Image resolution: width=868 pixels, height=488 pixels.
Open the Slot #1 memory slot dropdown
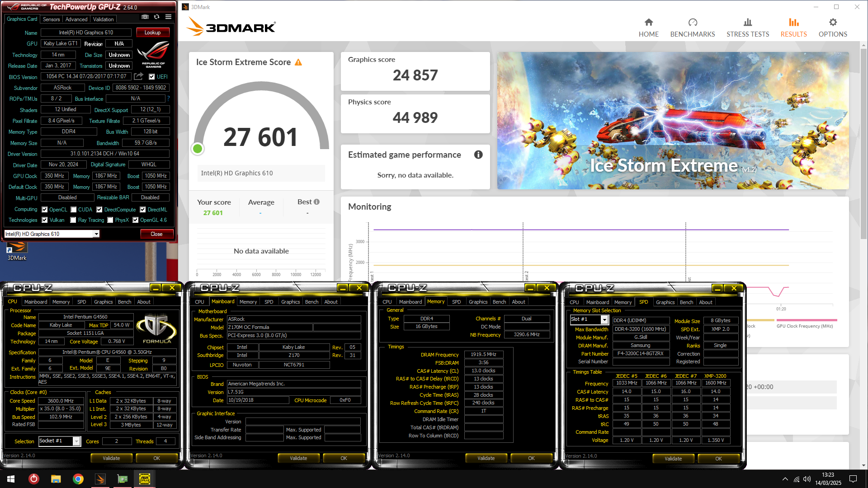click(604, 320)
